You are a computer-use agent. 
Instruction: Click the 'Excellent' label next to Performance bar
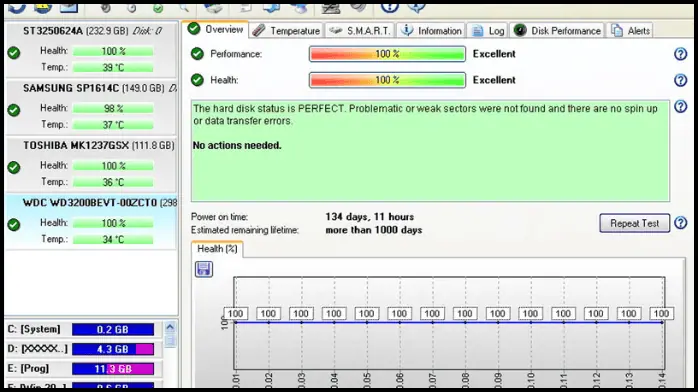point(494,54)
